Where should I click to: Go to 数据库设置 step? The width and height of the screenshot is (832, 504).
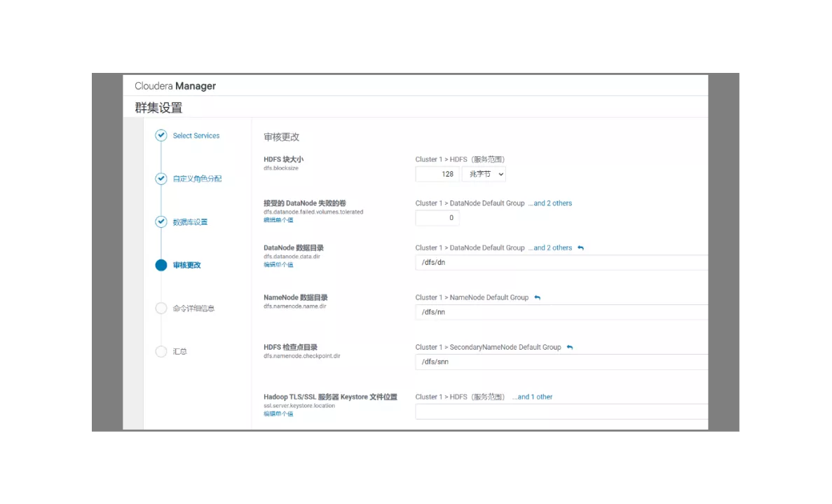pos(190,222)
